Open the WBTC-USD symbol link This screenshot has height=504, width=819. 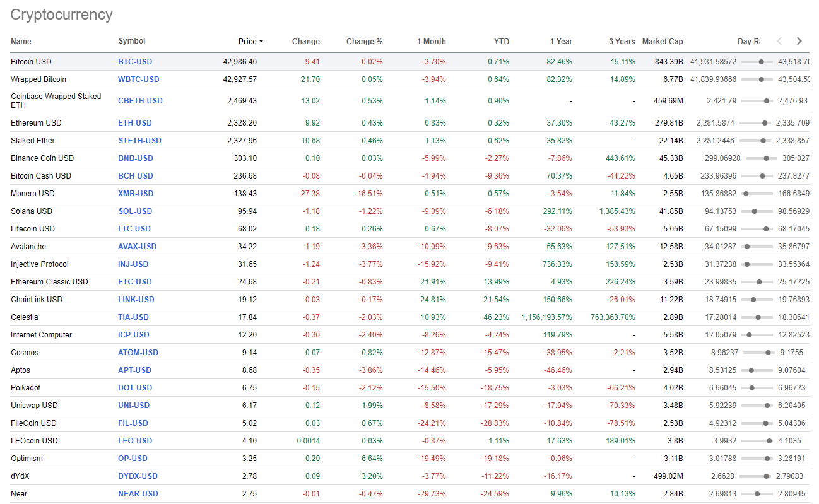(x=139, y=79)
